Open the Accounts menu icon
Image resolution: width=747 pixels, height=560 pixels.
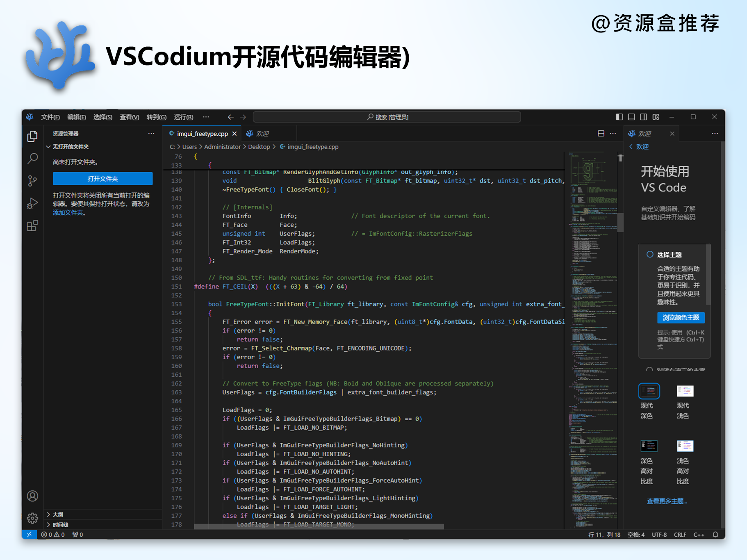coord(32,496)
